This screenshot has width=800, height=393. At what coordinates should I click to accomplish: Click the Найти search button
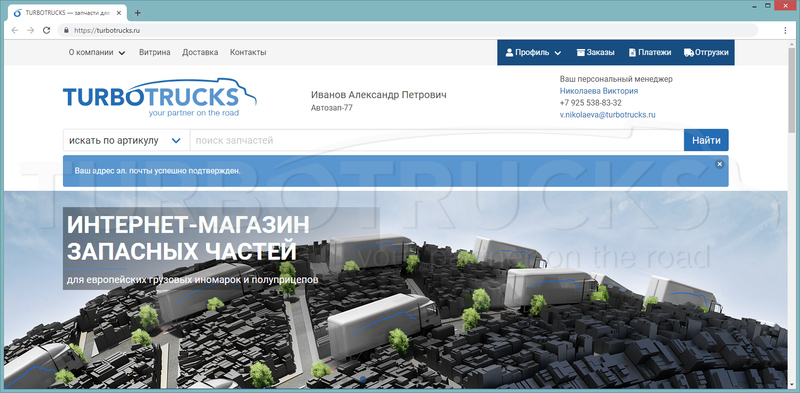(x=706, y=140)
